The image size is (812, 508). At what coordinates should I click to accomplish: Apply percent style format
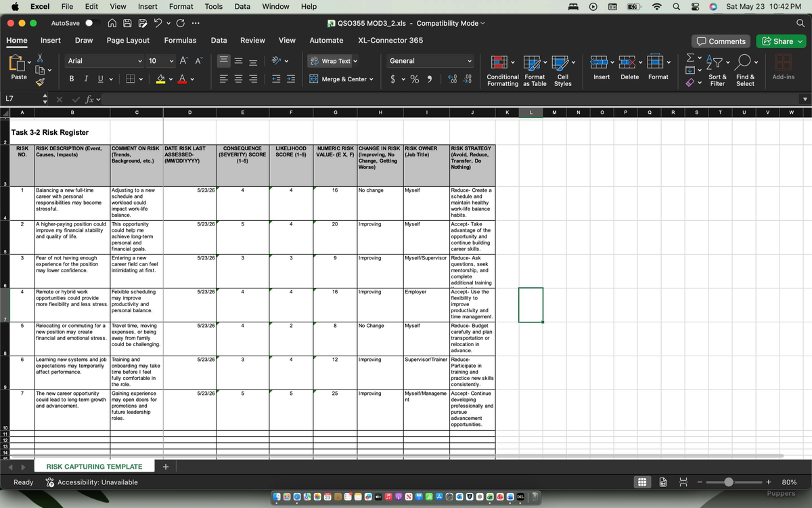click(415, 79)
